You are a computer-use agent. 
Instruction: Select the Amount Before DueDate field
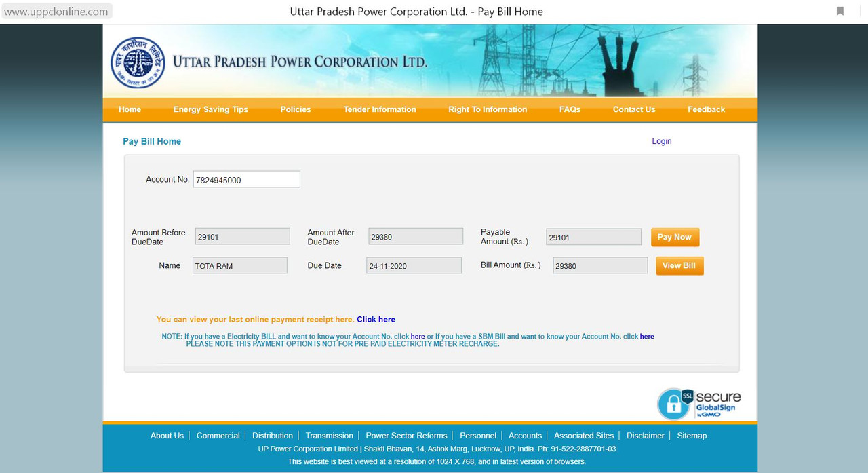click(x=243, y=237)
